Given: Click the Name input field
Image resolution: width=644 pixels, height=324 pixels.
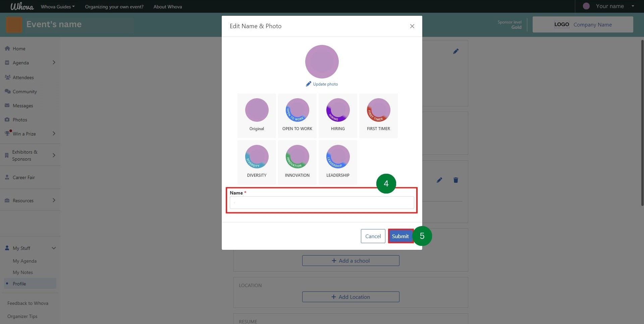Looking at the screenshot, I should [322, 203].
